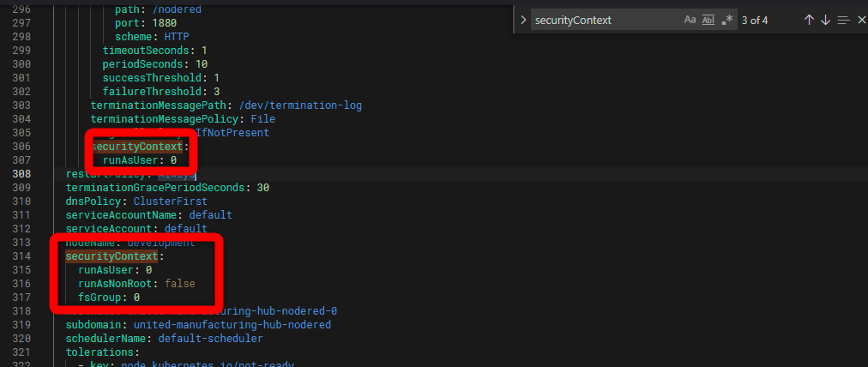Toggle Find in Selection icon
Screen dimensions: 868x367
[x=844, y=20]
